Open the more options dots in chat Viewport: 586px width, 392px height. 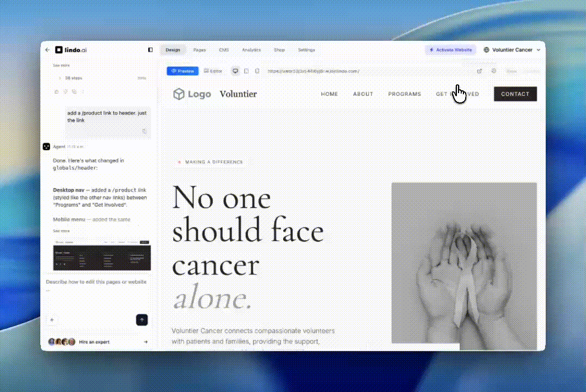pyautogui.click(x=83, y=91)
